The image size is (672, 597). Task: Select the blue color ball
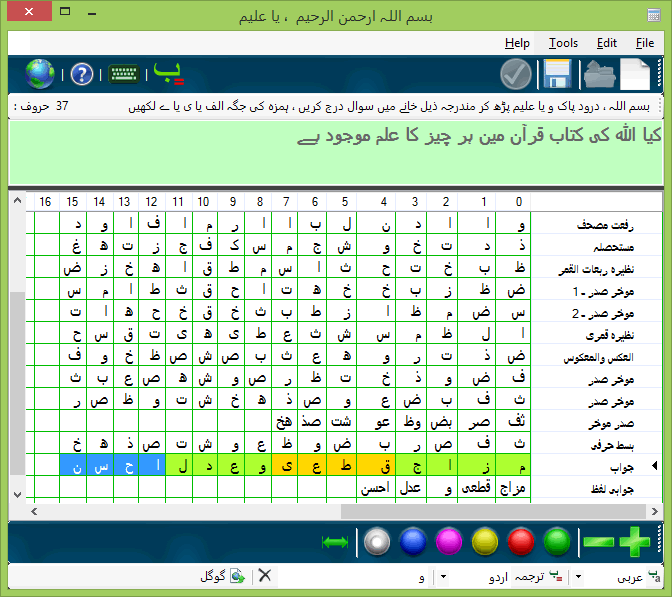coord(413,542)
